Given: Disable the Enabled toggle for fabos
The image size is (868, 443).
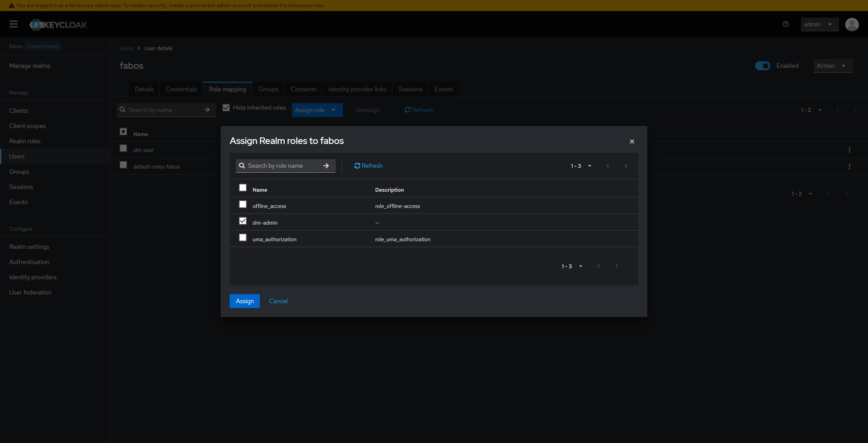Looking at the screenshot, I should coord(763,65).
